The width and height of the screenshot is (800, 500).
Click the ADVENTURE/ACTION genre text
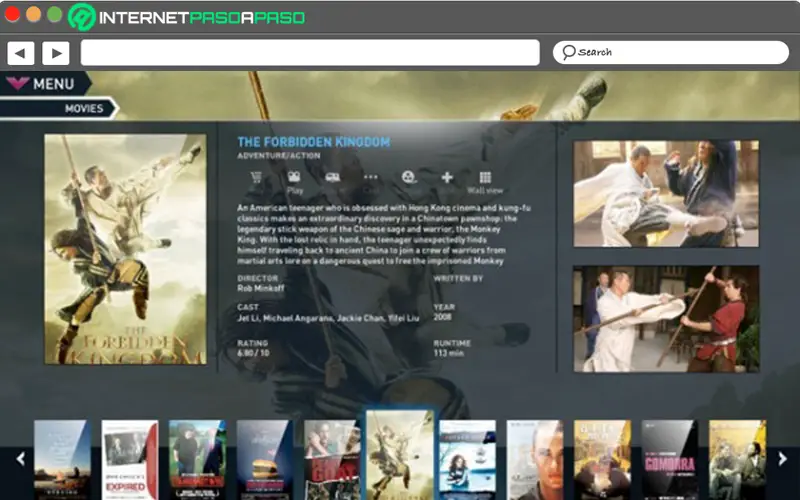[x=279, y=156]
